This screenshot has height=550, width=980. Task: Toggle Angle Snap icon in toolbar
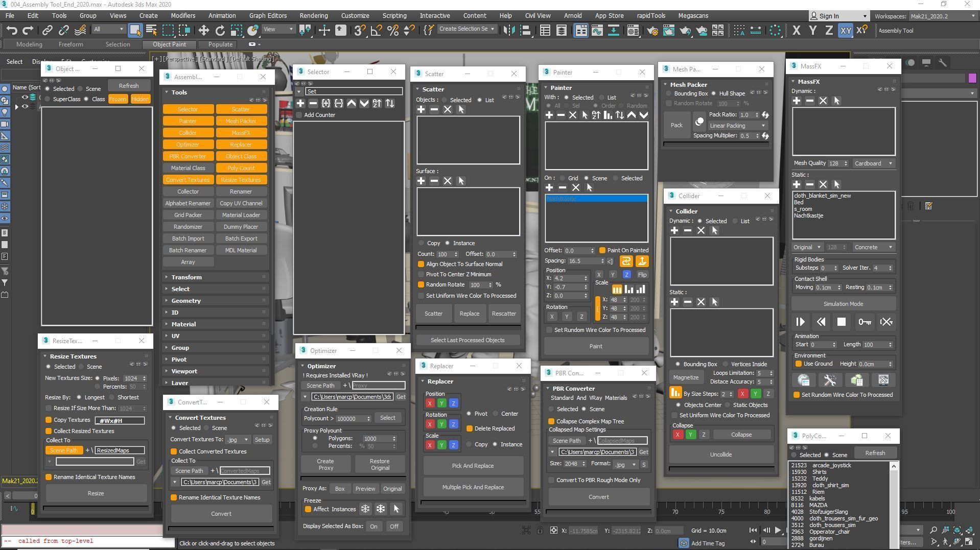tap(376, 30)
